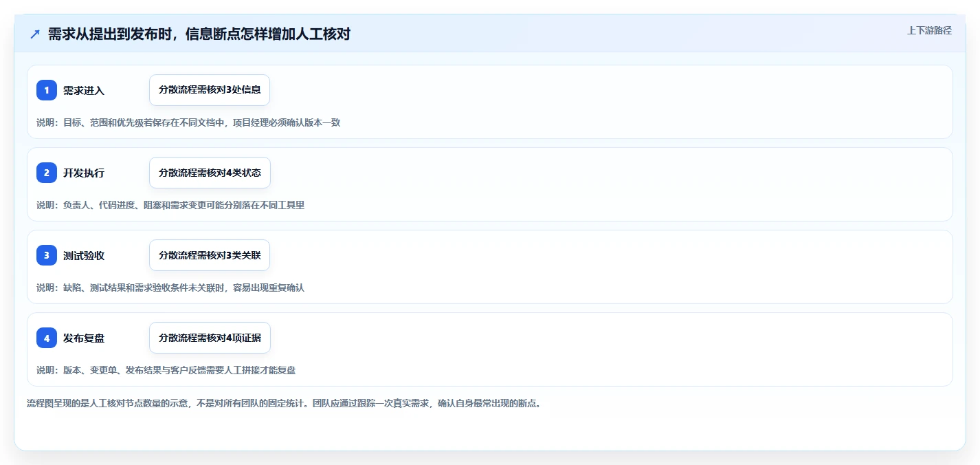The width and height of the screenshot is (980, 465).
Task: Select the 分散流程需核对4类状态 chip
Action: 210,173
